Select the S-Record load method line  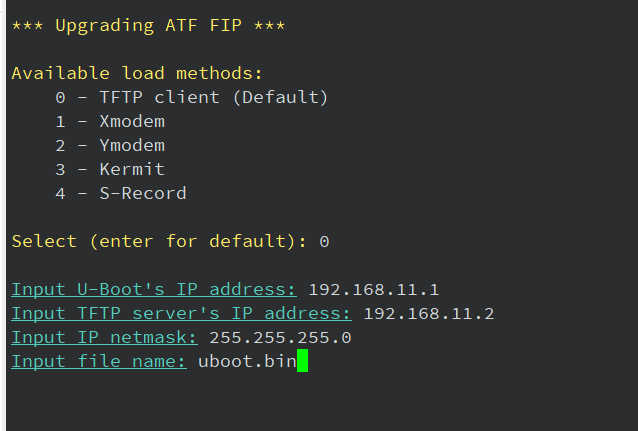[x=121, y=193]
